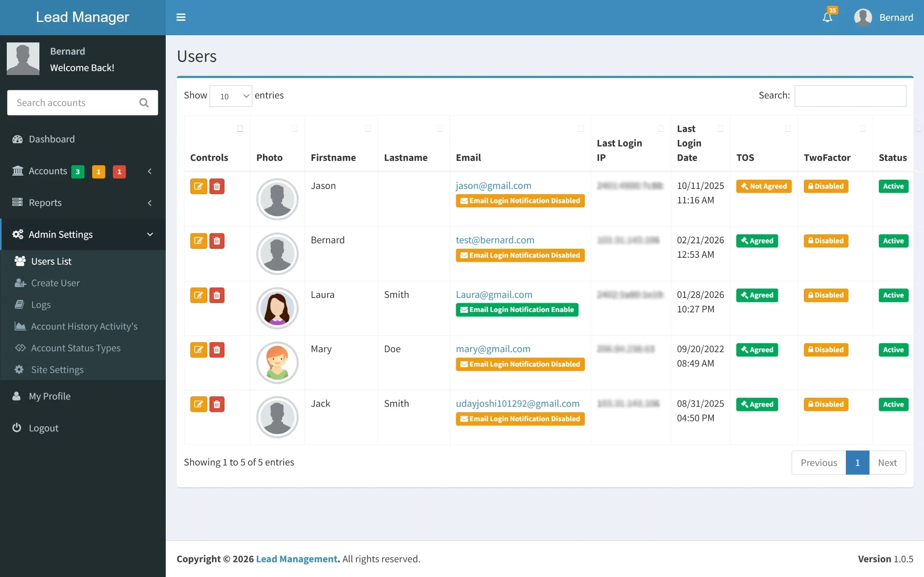This screenshot has height=577, width=924.
Task: Open the Lead Management footer link
Action: (297, 558)
